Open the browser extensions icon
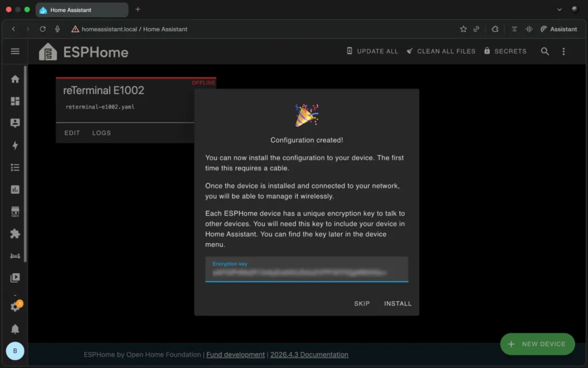 coord(495,29)
